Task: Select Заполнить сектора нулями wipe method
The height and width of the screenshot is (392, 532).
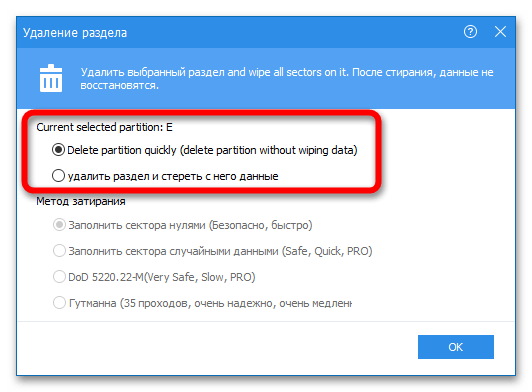Action: [59, 225]
